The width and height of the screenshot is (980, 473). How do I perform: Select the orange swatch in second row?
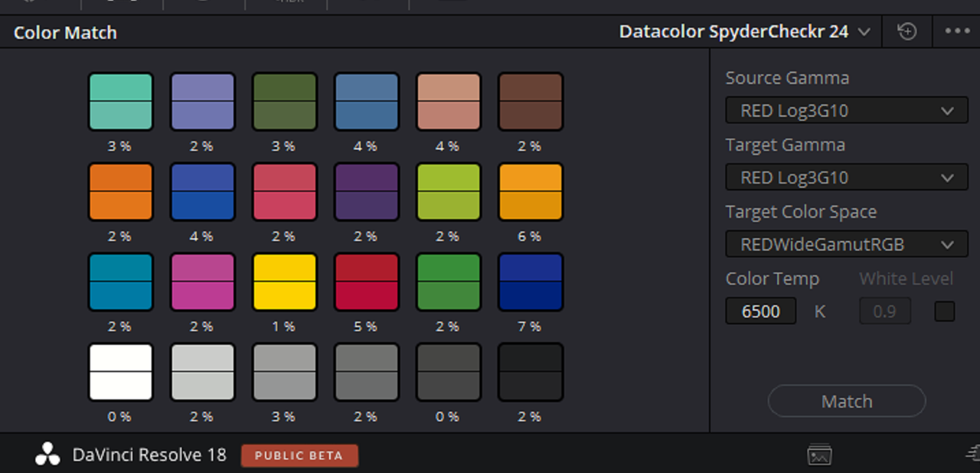[120, 192]
